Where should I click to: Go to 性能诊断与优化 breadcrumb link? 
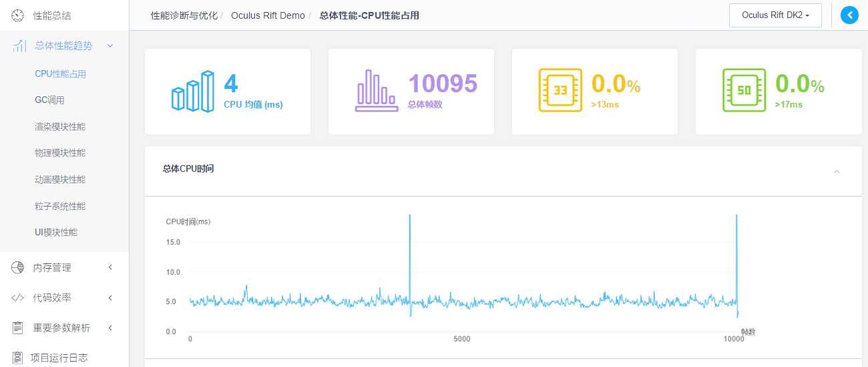click(x=184, y=15)
